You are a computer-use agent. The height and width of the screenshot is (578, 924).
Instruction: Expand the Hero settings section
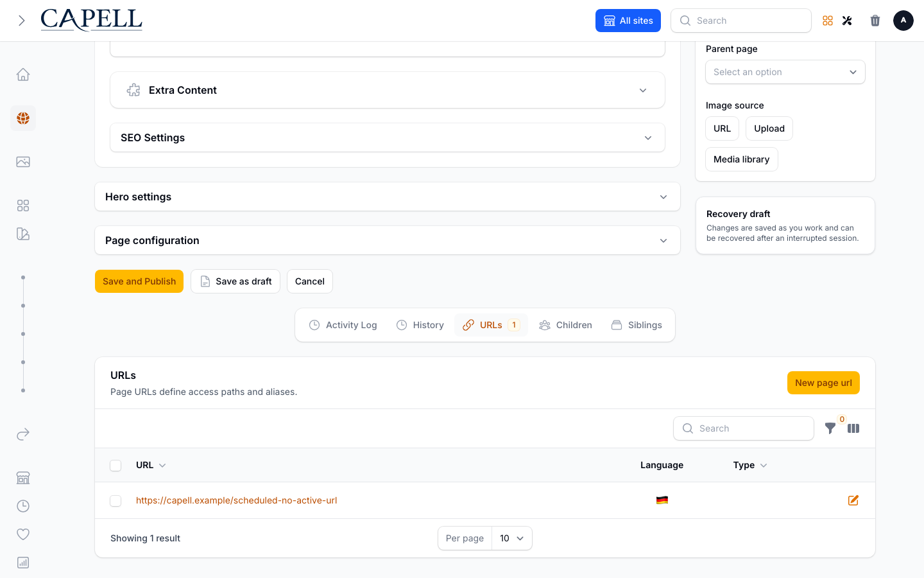coord(388,197)
